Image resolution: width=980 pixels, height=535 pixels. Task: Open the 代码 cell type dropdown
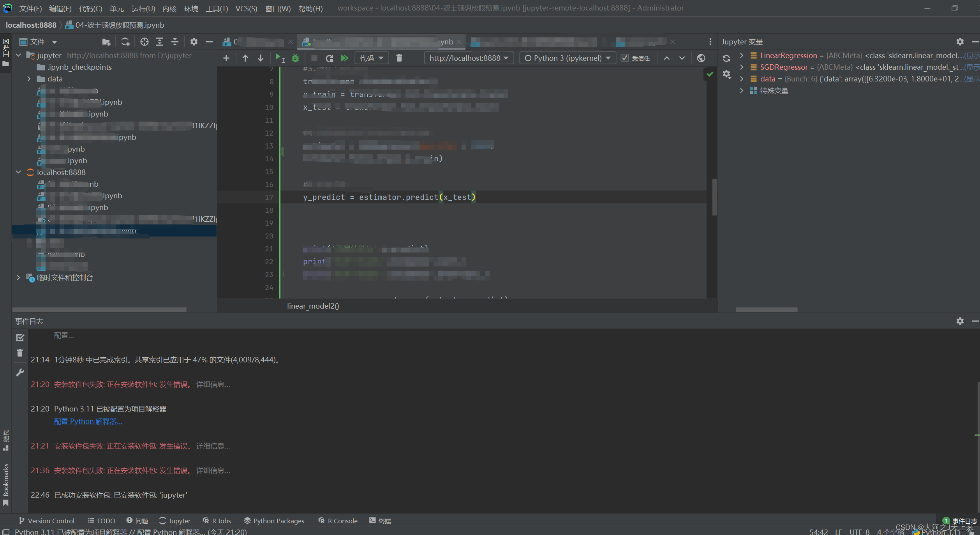pos(371,58)
